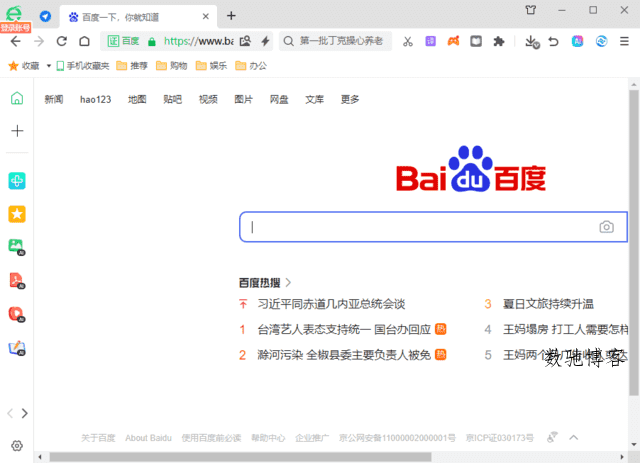The width and height of the screenshot is (640, 463).
Task: Open the 帮助中心 footer link
Action: [x=268, y=438]
